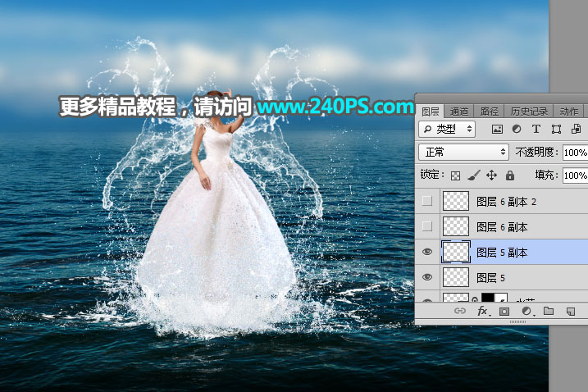
Task: Lock transparent pixels icon
Action: coord(455,175)
